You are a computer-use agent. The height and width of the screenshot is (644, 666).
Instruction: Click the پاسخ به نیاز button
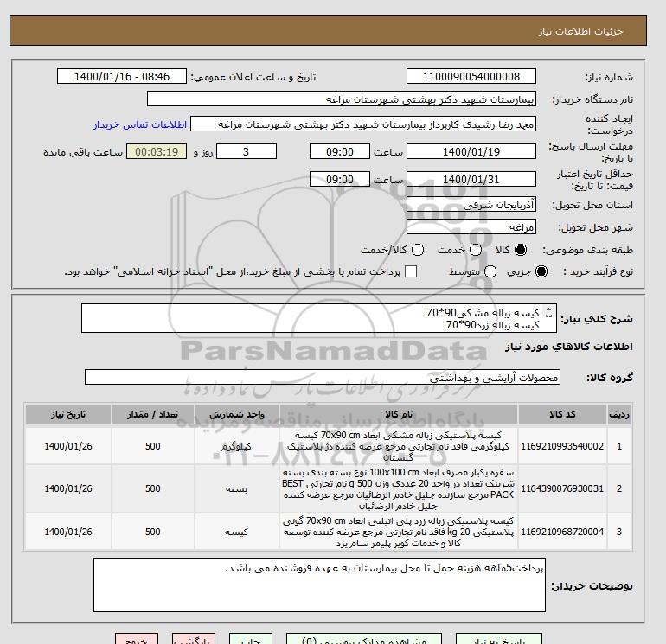(x=499, y=639)
